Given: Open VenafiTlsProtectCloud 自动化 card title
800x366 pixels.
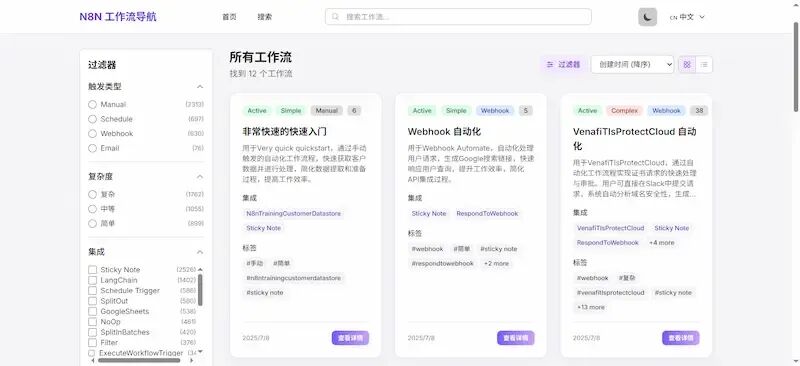Looking at the screenshot, I should 635,139.
